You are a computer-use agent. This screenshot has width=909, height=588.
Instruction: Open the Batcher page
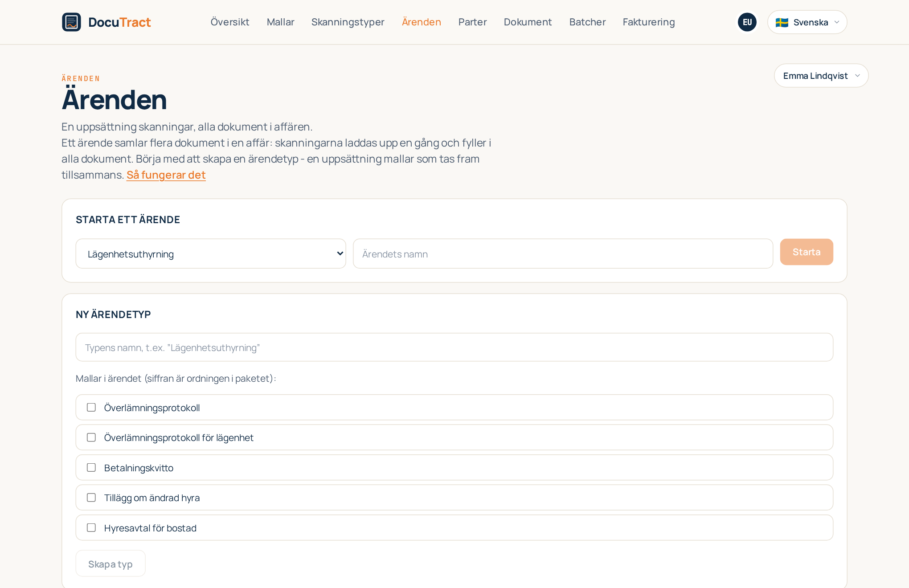coord(588,22)
